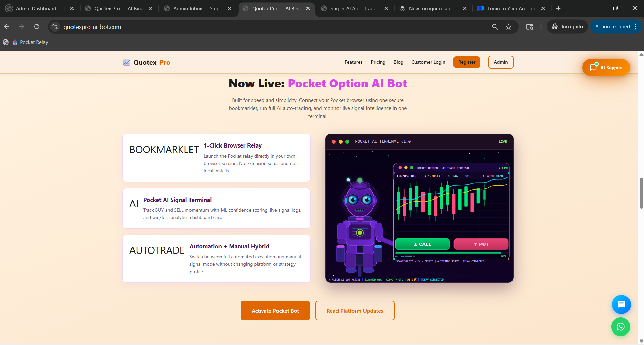Click Read Platform Updates button
The height and width of the screenshot is (345, 644).
[355, 311]
